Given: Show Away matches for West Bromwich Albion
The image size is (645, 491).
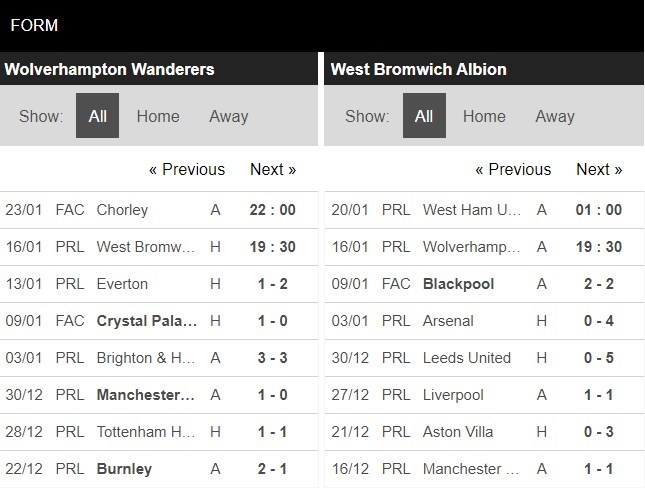Looking at the screenshot, I should 555,116.
